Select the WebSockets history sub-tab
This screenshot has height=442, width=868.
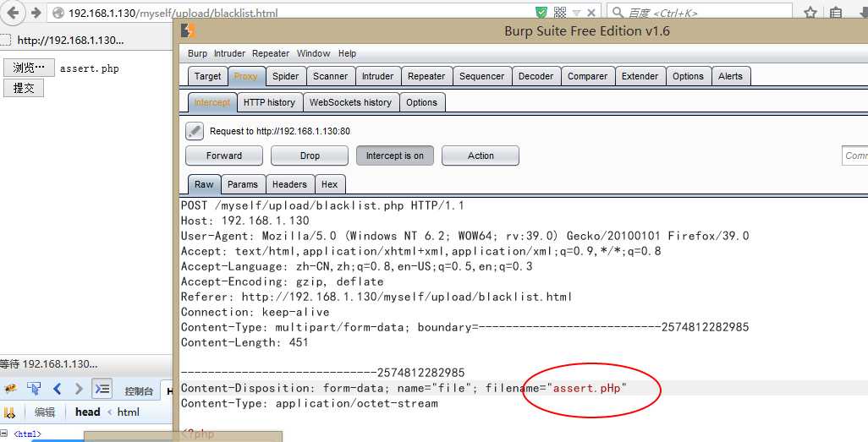pyautogui.click(x=350, y=102)
